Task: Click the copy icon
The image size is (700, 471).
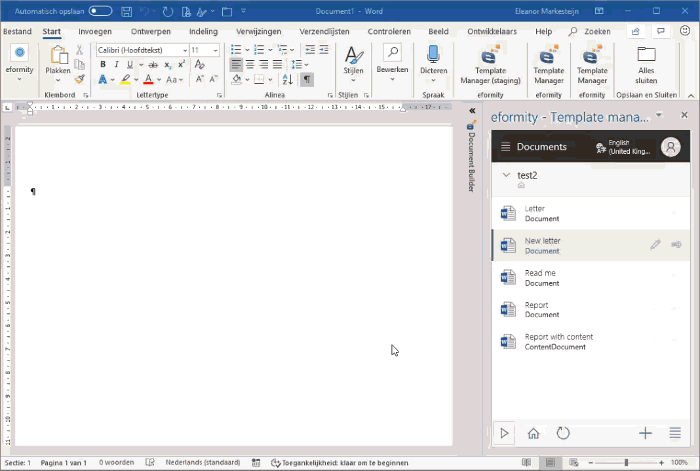Action: click(x=79, y=65)
